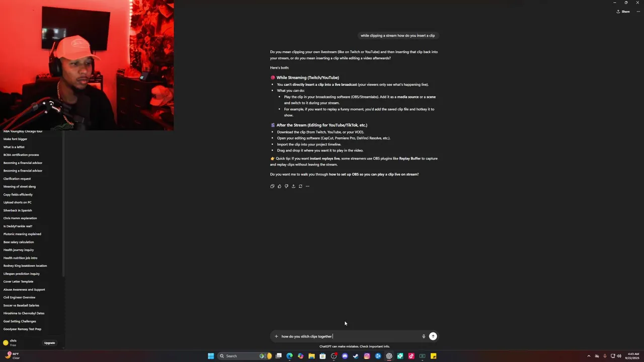Viewport: 644px width, 362px height.
Task: Click the weather widget on taskbar
Action: coord(12,355)
